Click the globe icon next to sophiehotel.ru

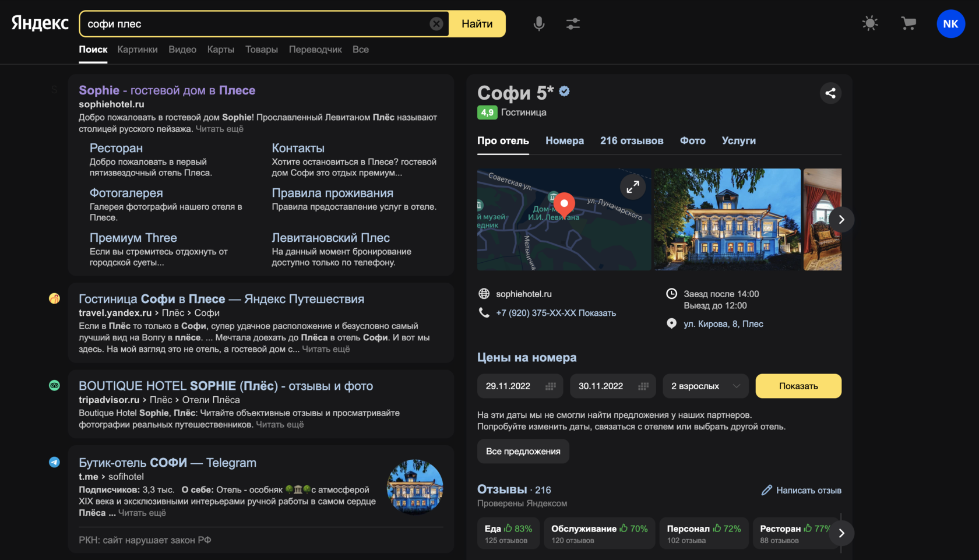(x=484, y=294)
